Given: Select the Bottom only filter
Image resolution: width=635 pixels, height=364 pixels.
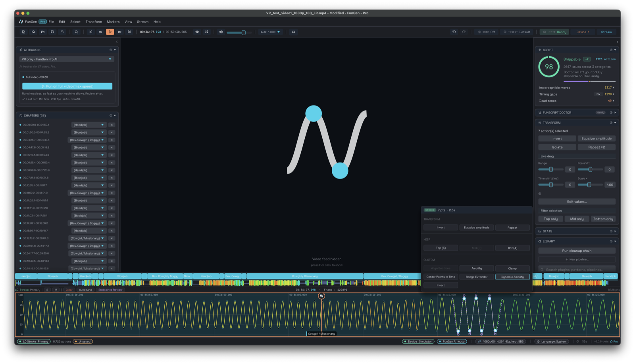Looking at the screenshot, I should (x=603, y=219).
